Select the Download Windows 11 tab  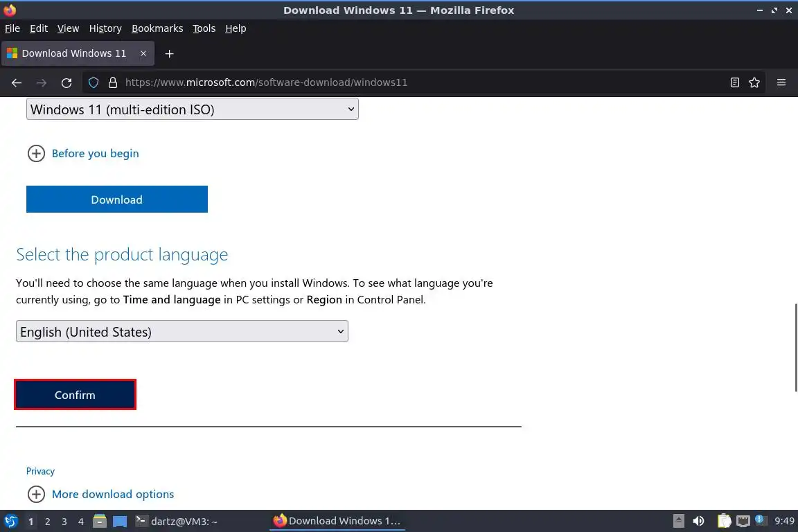point(78,53)
